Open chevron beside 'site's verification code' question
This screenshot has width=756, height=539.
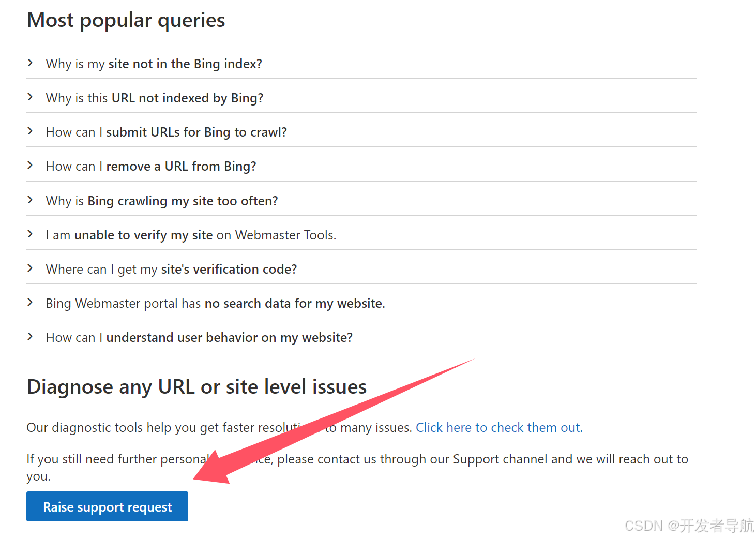[x=31, y=268]
